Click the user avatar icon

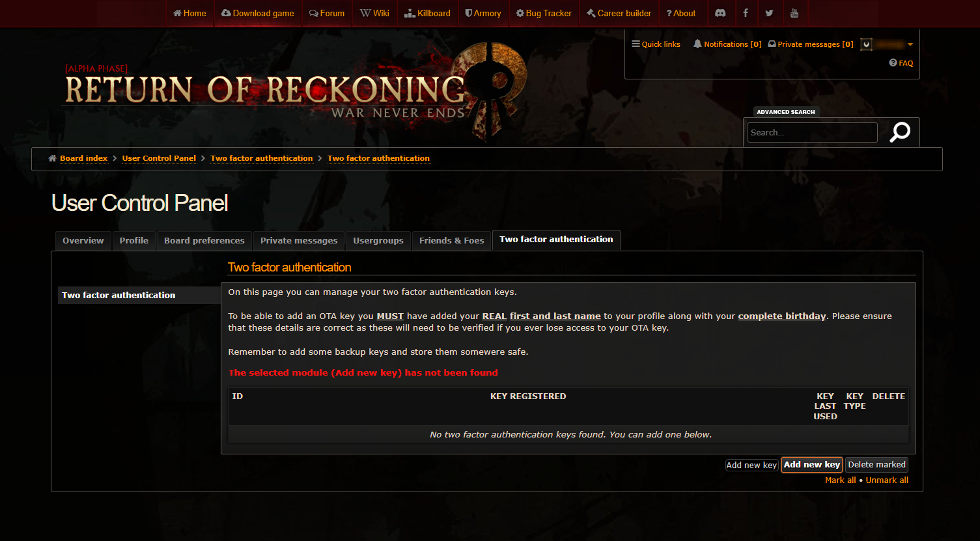pyautogui.click(x=866, y=44)
